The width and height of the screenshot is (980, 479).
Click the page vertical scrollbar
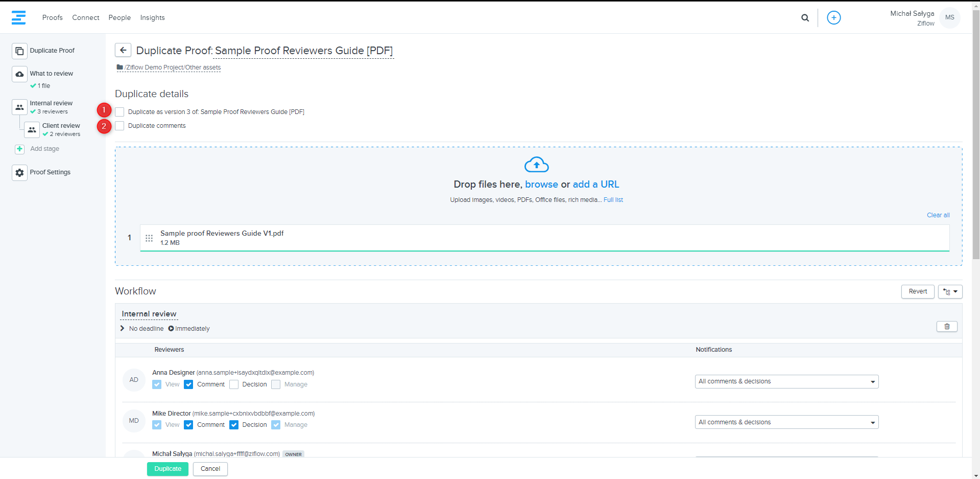[975, 153]
